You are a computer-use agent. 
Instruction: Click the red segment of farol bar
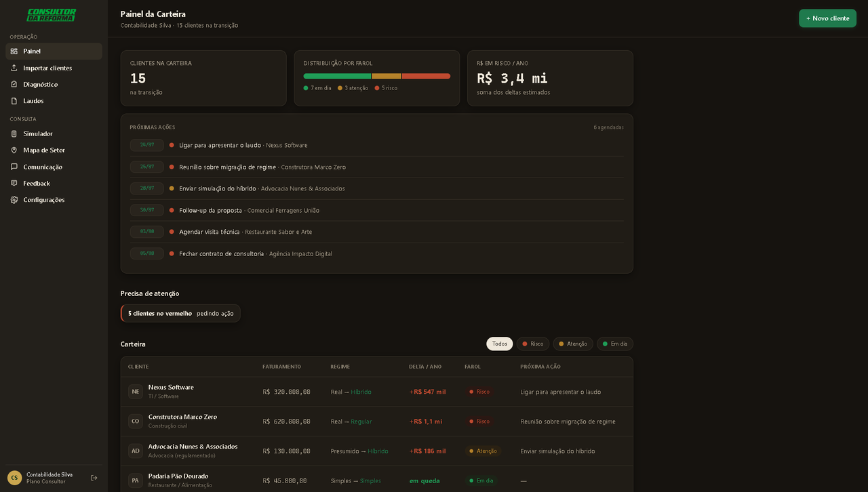(x=426, y=76)
